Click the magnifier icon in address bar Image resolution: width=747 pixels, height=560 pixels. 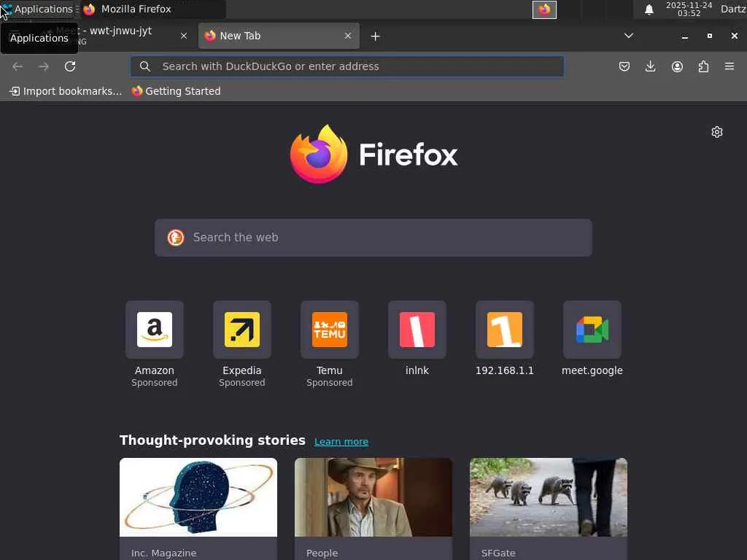(145, 66)
